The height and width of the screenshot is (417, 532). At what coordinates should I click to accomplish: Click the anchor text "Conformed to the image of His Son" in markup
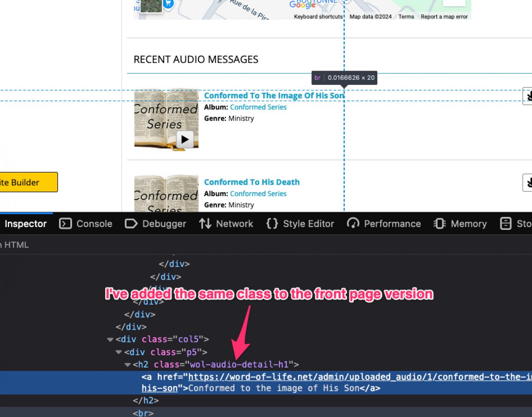[x=274, y=388]
